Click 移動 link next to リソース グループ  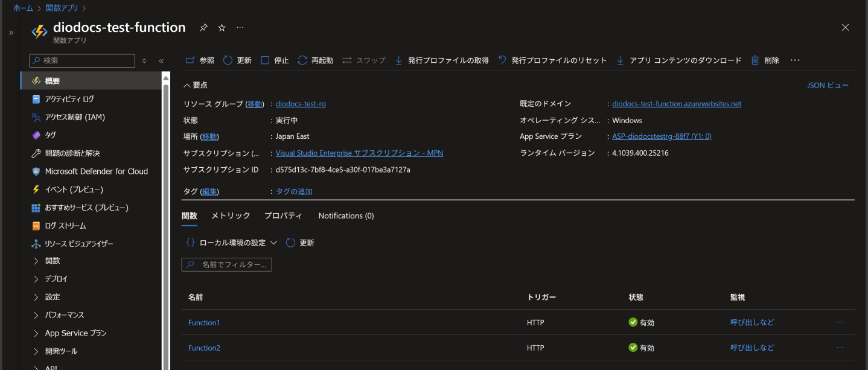point(255,104)
